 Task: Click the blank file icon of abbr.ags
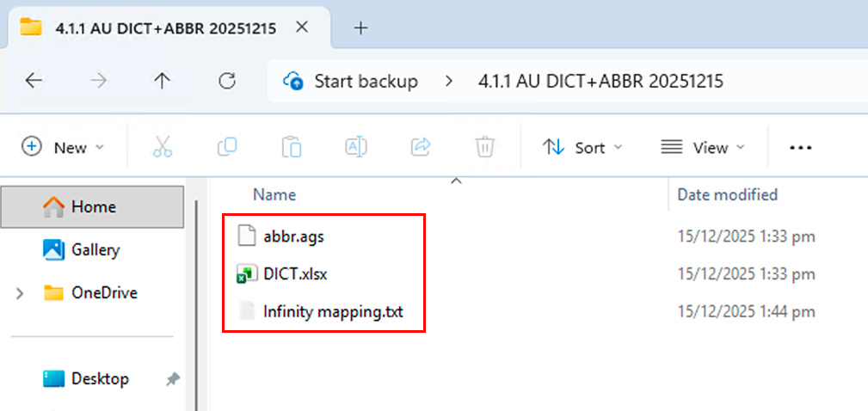click(x=247, y=236)
